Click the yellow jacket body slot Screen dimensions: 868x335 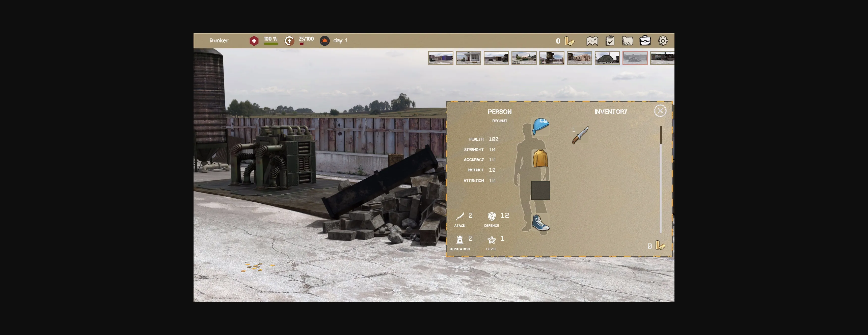pos(540,158)
